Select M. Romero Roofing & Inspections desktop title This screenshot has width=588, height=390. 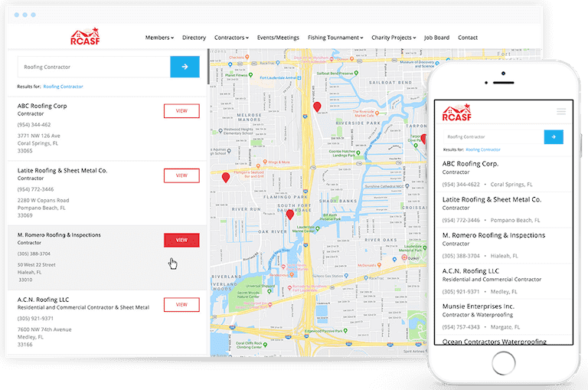tap(59, 235)
